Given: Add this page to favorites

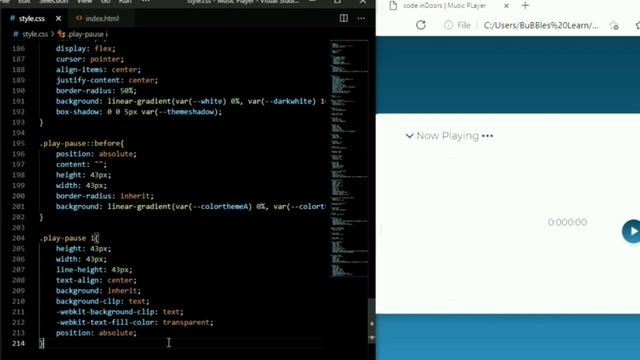Looking at the screenshot, I should [614, 26].
